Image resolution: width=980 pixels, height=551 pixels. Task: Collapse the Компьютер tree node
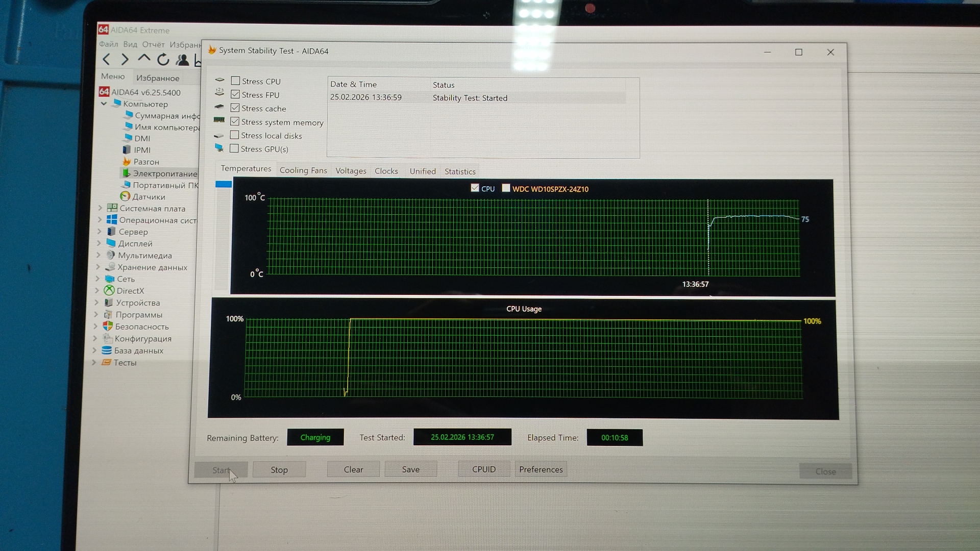pyautogui.click(x=104, y=104)
